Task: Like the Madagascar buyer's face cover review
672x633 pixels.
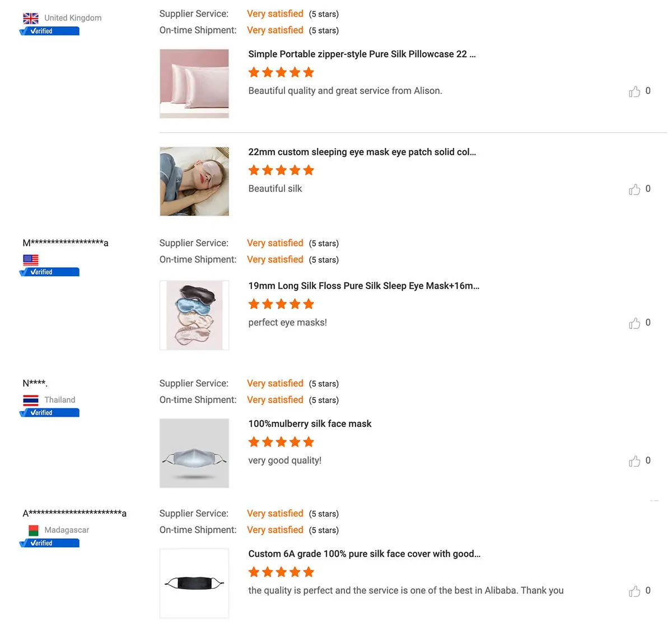Action: [x=634, y=591]
